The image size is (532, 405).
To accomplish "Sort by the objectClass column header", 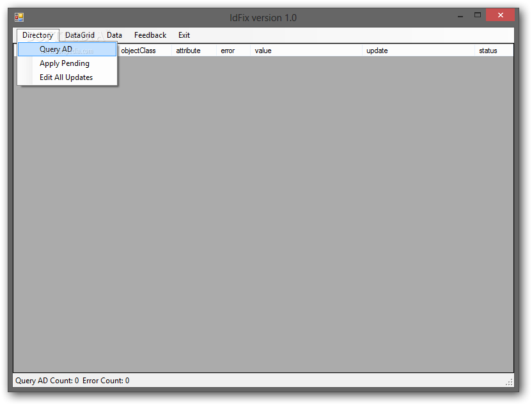I will click(x=145, y=51).
